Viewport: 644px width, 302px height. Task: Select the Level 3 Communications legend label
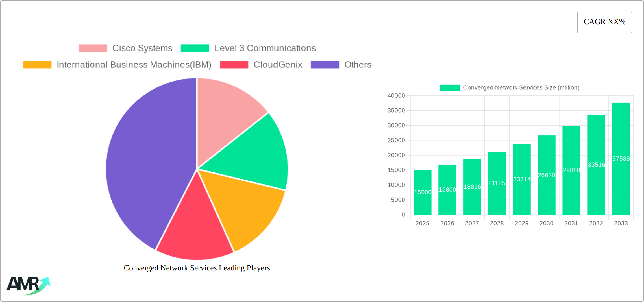(265, 48)
